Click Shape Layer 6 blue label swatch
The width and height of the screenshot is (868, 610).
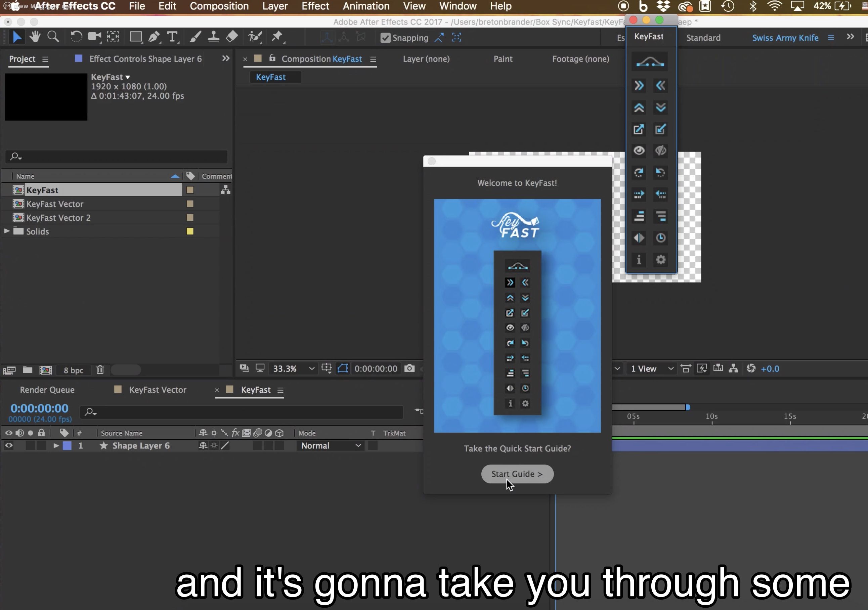67,446
